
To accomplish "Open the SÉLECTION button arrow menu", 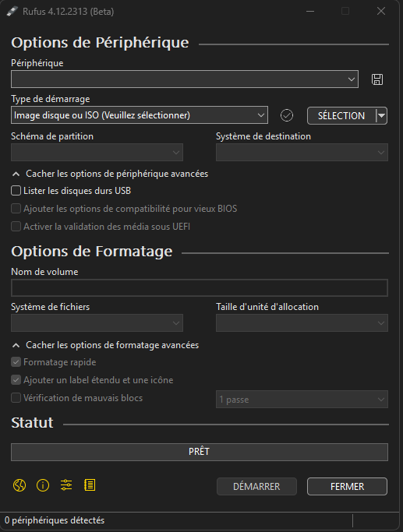I will click(x=382, y=116).
